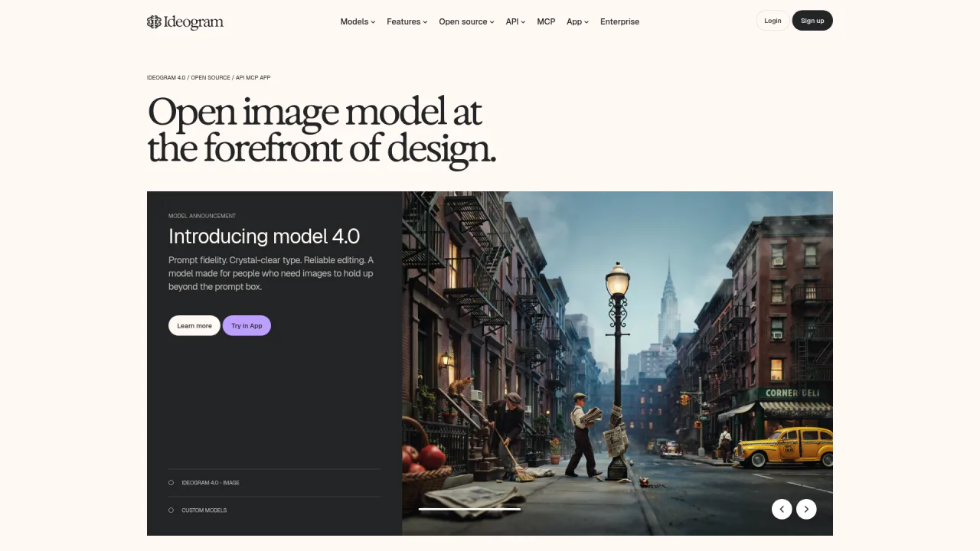Open the App dropdown menu
Viewport: 980px width, 551px height.
pos(577,21)
